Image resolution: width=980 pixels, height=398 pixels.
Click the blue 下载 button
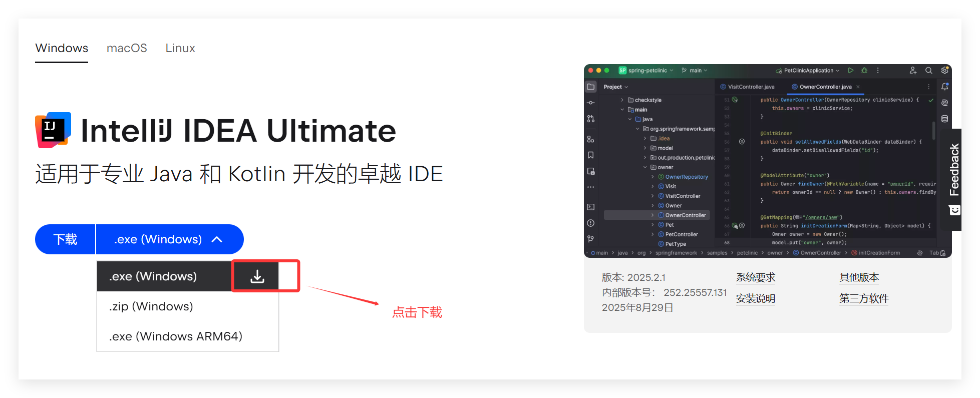click(x=65, y=239)
